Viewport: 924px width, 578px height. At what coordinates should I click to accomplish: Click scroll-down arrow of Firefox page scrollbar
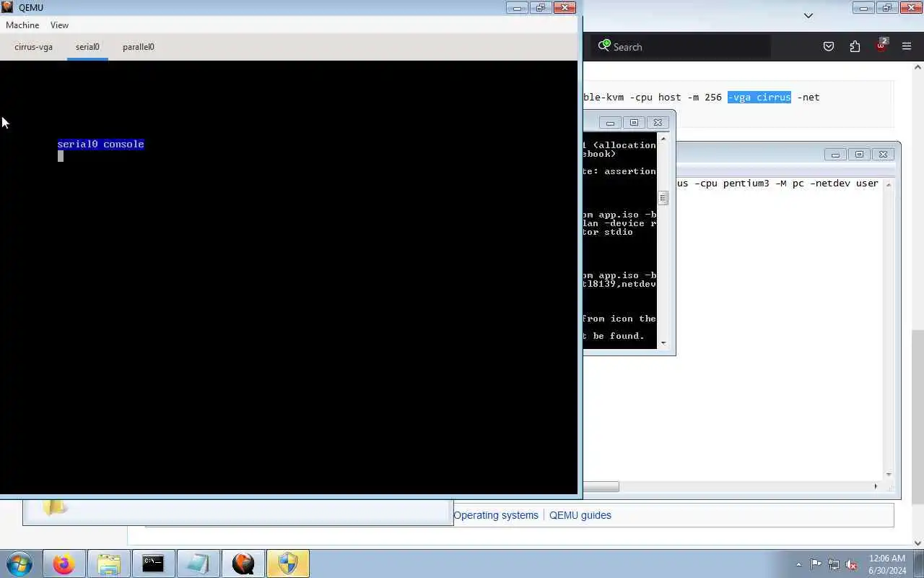(x=918, y=543)
